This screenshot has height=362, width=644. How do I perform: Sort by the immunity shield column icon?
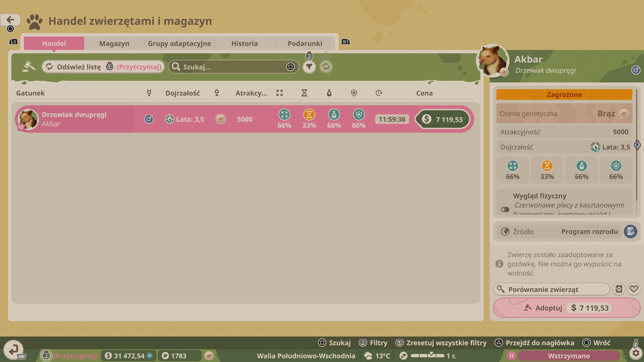[354, 93]
